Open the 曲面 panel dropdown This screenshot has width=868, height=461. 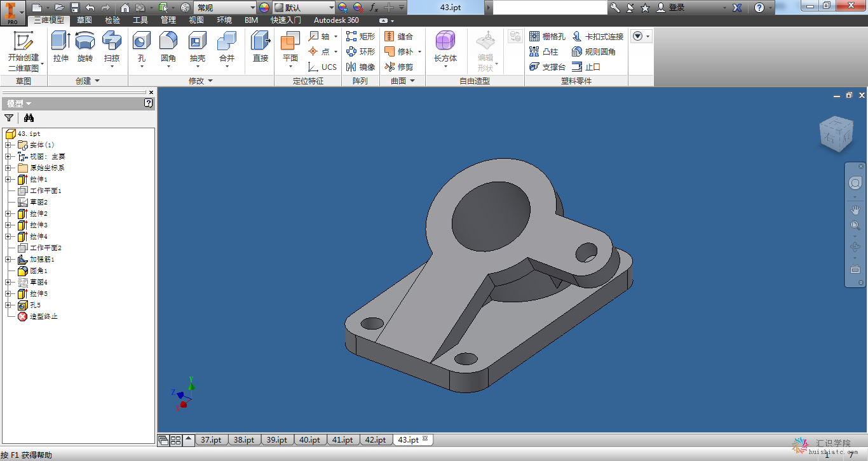(x=403, y=81)
